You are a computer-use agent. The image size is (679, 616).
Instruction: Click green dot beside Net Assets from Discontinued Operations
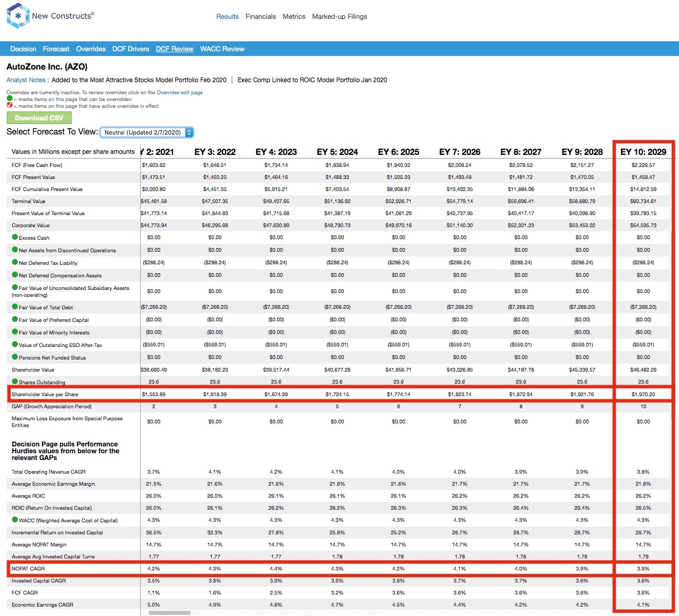pos(15,250)
